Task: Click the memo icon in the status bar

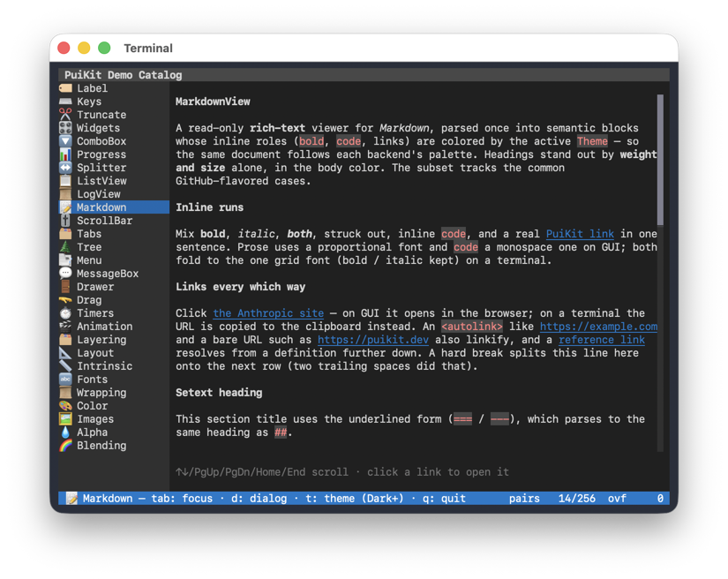Action: click(71, 498)
